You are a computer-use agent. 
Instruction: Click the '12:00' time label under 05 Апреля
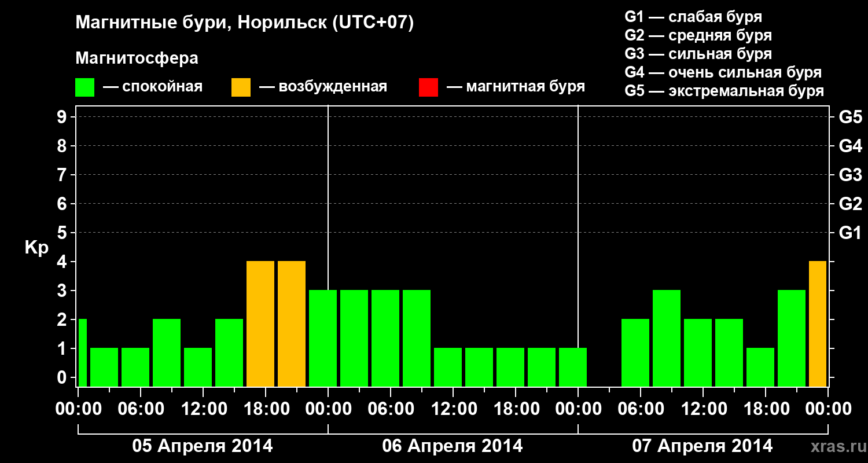click(203, 409)
